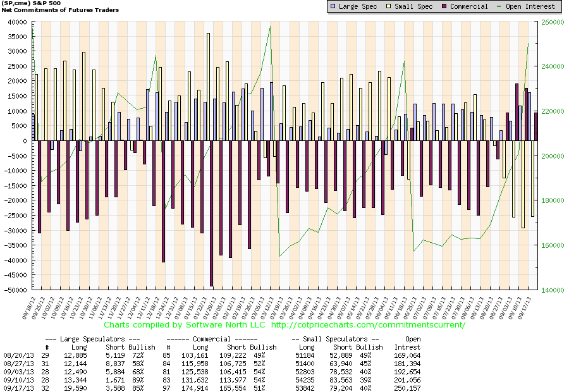Select the Open Interest legend label
Screen dimensions: 569x392
pyautogui.click(x=532, y=6)
